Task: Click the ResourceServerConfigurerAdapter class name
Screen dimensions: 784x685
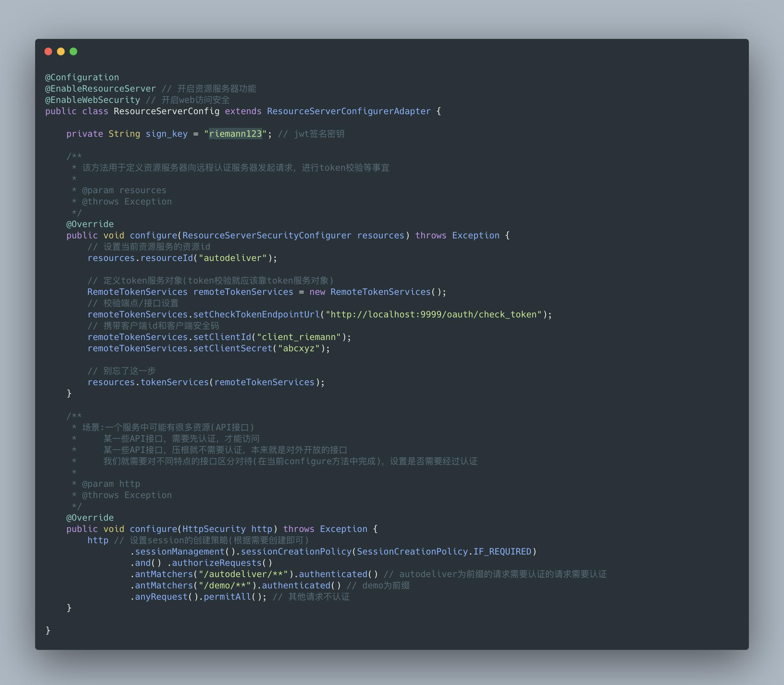Action: [x=349, y=111]
